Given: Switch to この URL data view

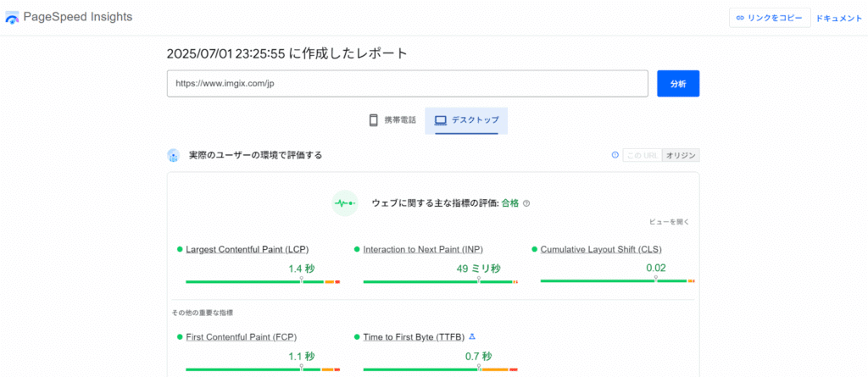Looking at the screenshot, I should point(642,155).
